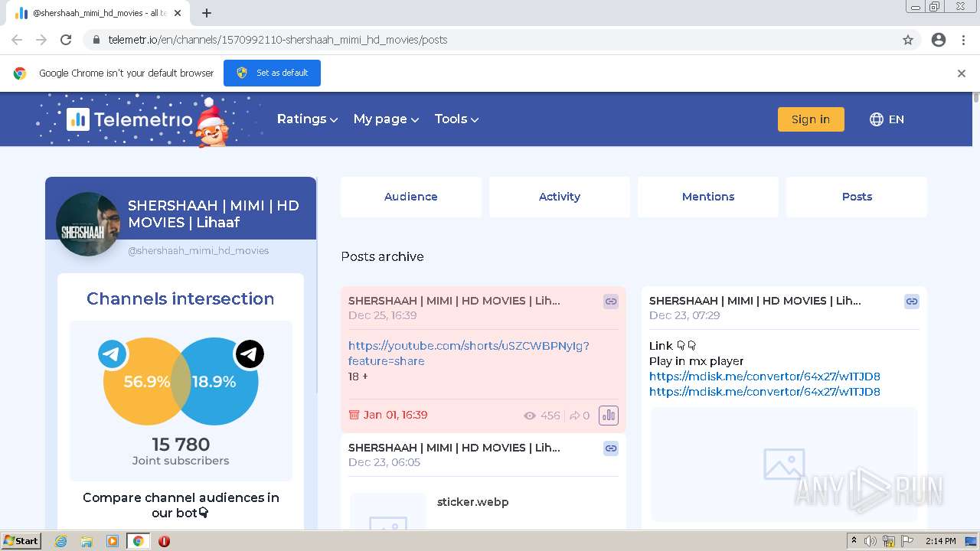Click the forwards share icon showing 0

[574, 416]
